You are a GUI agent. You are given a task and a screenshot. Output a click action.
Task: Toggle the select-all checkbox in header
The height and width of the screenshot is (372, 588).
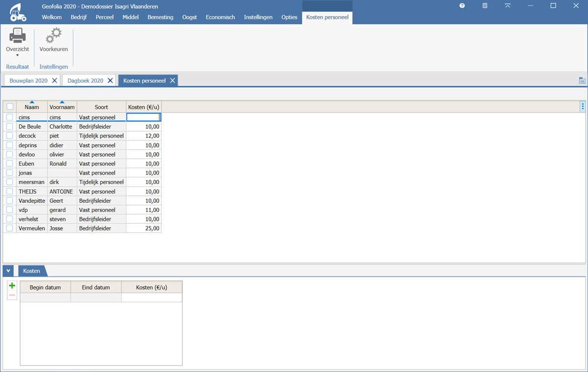coord(10,107)
